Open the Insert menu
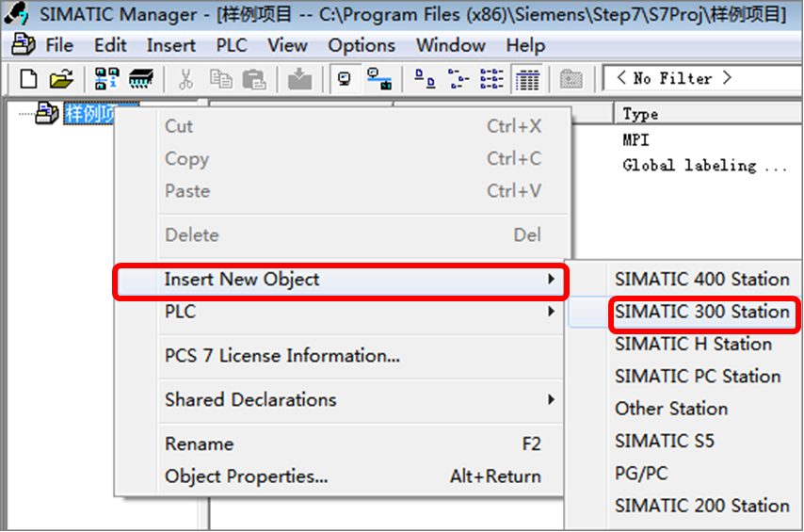The image size is (804, 532). [171, 45]
